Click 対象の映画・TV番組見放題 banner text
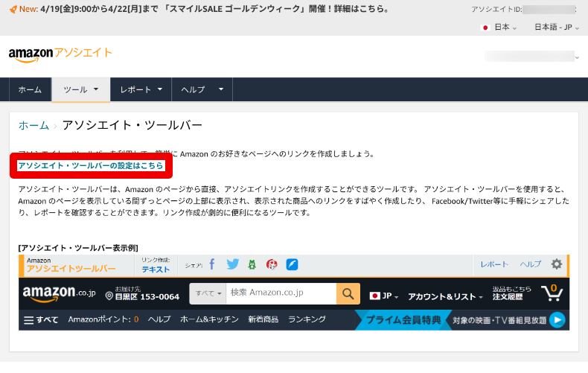The image size is (588, 373). coord(499,320)
